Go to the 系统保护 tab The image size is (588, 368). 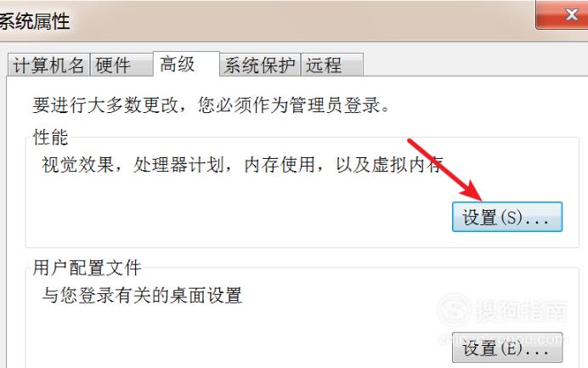tap(259, 65)
